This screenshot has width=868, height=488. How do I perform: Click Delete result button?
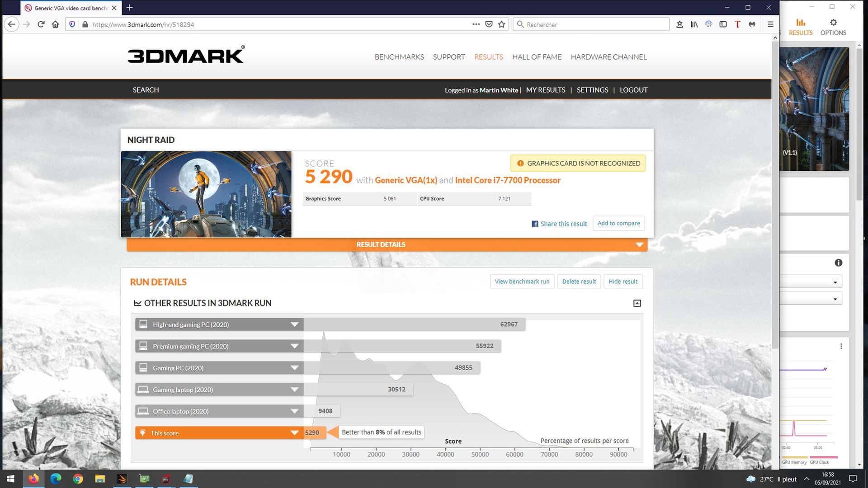coord(579,282)
